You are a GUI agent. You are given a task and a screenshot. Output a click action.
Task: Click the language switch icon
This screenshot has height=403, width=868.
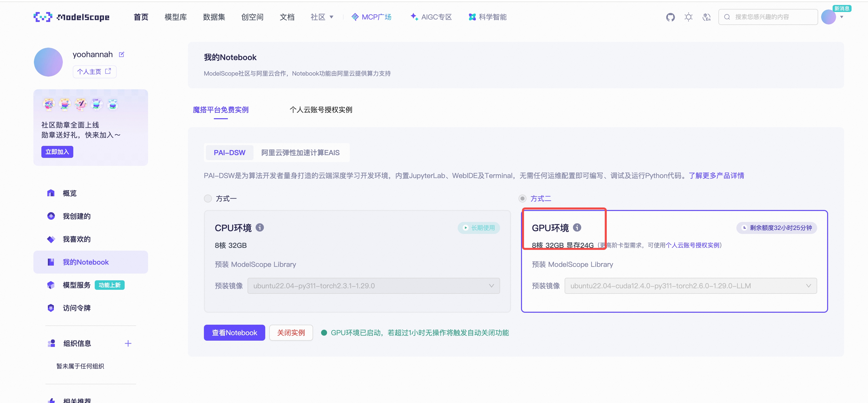706,17
